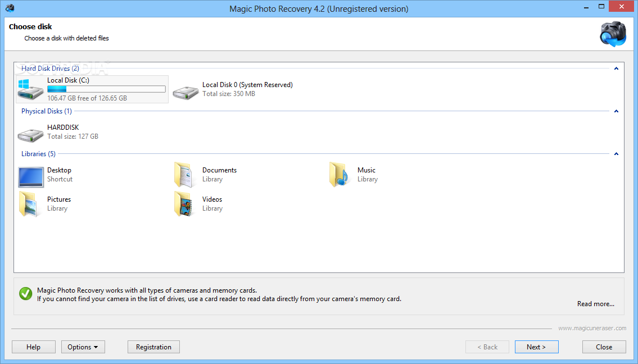
Task: Click the 'Music' label
Action: (366, 170)
